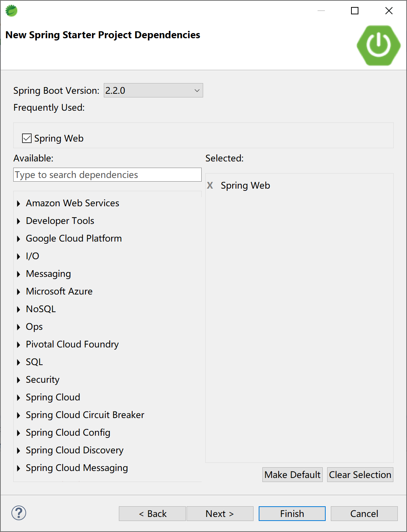Select the SQL category item

(x=34, y=362)
